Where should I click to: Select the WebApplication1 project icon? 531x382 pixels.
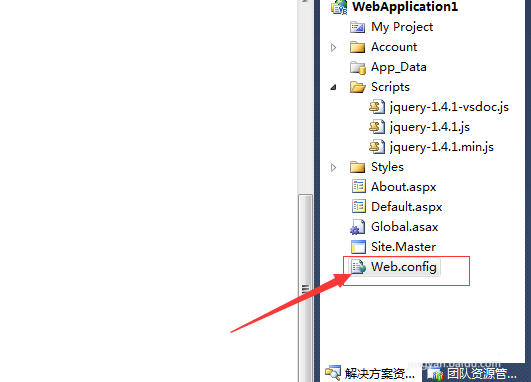point(339,7)
